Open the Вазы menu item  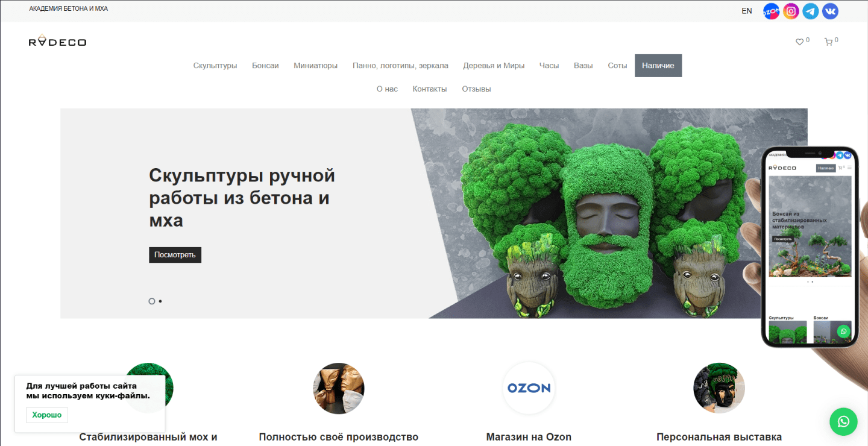583,66
